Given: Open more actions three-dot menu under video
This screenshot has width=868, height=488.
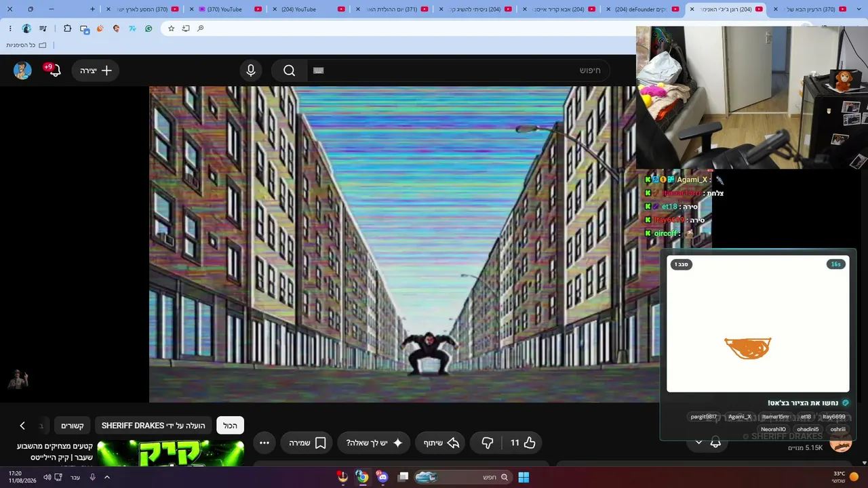Looking at the screenshot, I should (264, 443).
